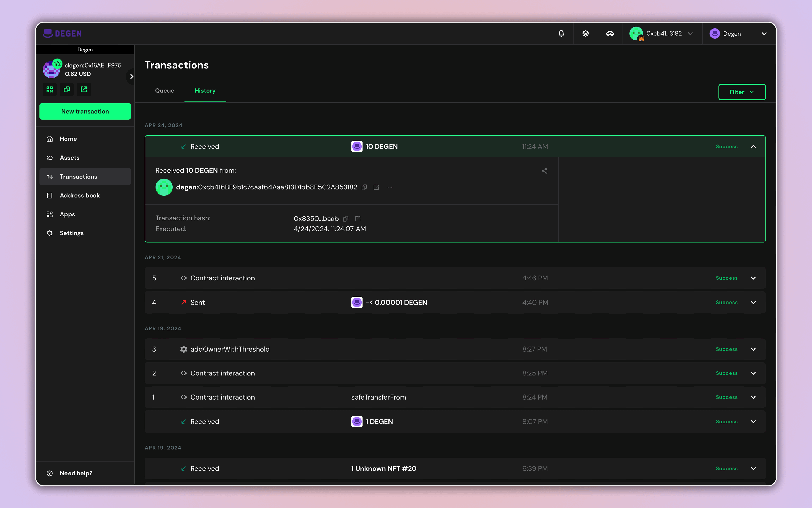The width and height of the screenshot is (812, 508).
Task: Expand transaction 2 Contract interaction
Action: [753, 373]
